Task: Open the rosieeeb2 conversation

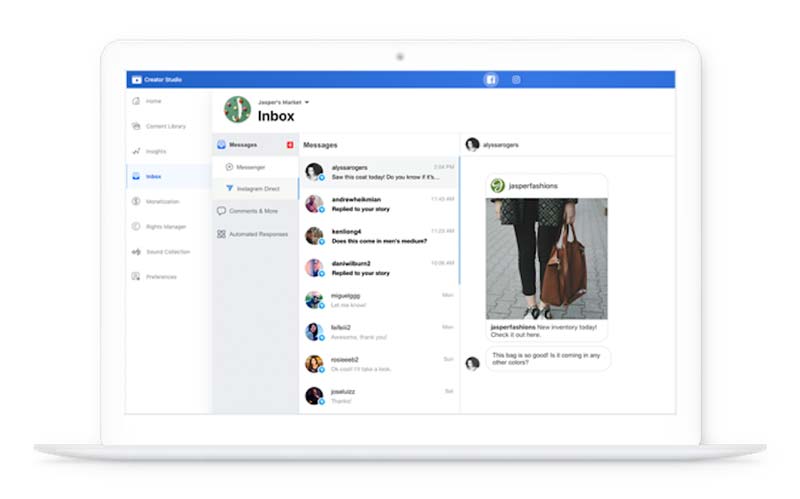Action: [x=379, y=364]
